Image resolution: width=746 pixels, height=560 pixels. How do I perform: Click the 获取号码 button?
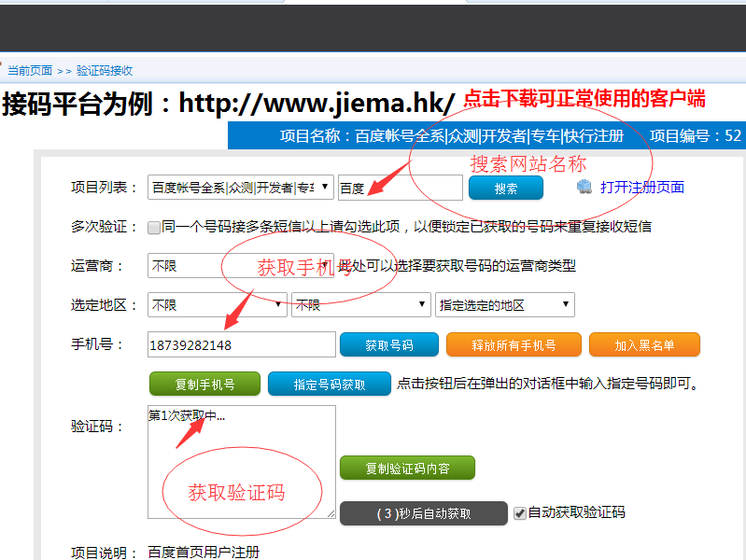388,344
